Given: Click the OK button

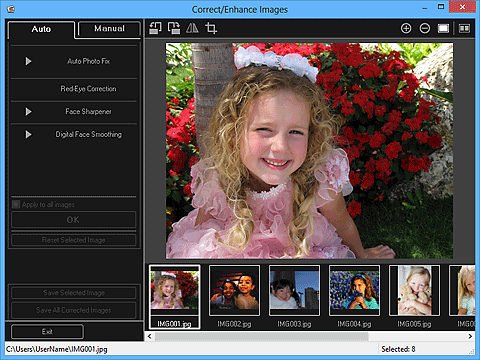Looking at the screenshot, I should pyautogui.click(x=74, y=220).
